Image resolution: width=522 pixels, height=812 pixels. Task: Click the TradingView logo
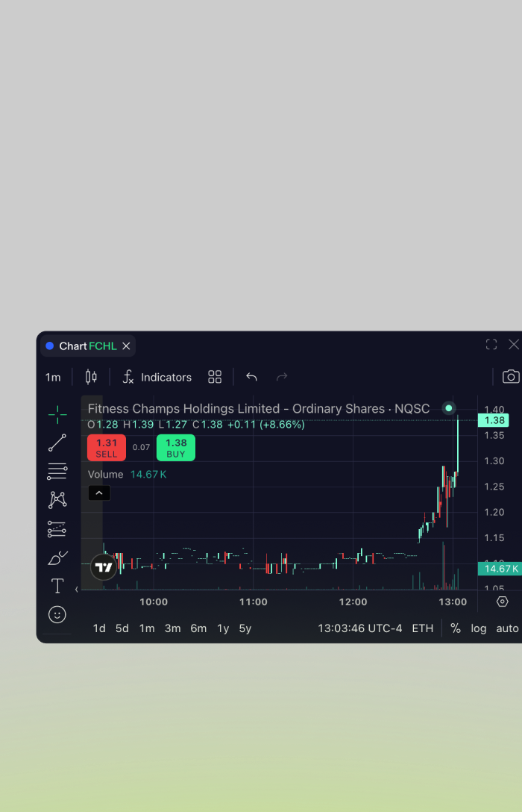104,567
